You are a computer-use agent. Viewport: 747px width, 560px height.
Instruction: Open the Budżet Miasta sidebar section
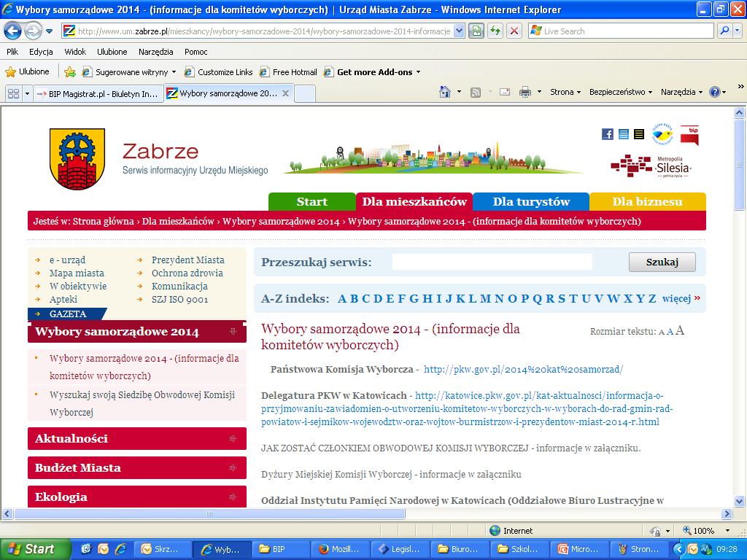point(137,467)
